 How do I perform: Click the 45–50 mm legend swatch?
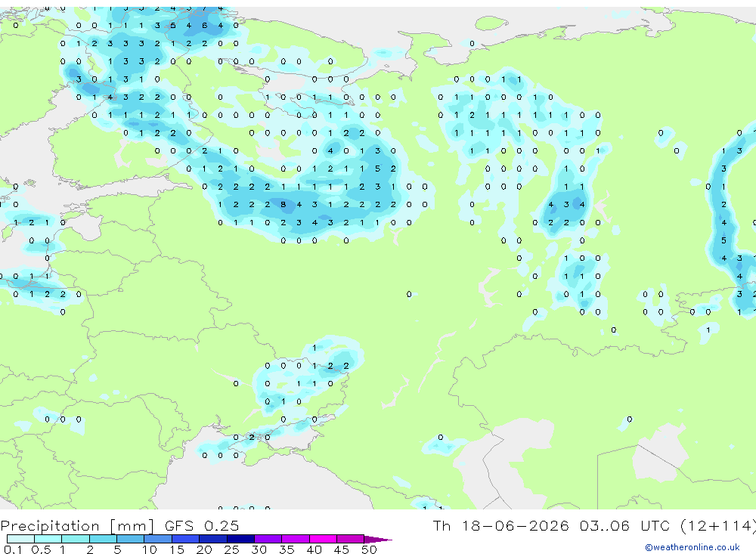(x=351, y=539)
